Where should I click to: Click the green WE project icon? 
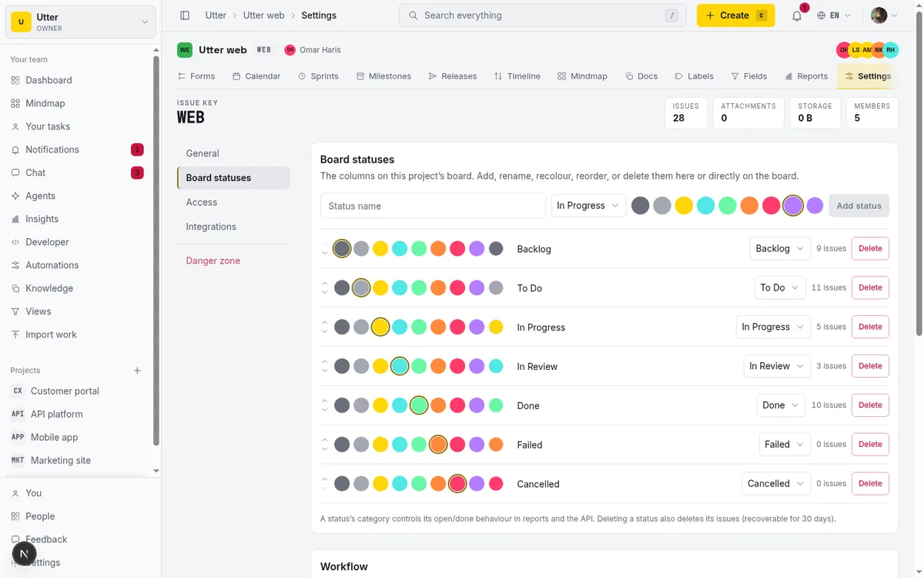point(185,50)
